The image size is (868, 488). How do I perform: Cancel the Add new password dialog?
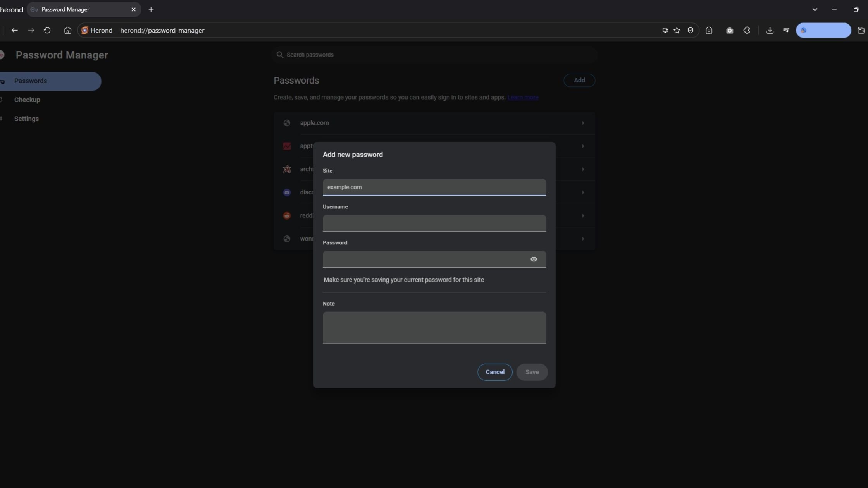tap(494, 372)
